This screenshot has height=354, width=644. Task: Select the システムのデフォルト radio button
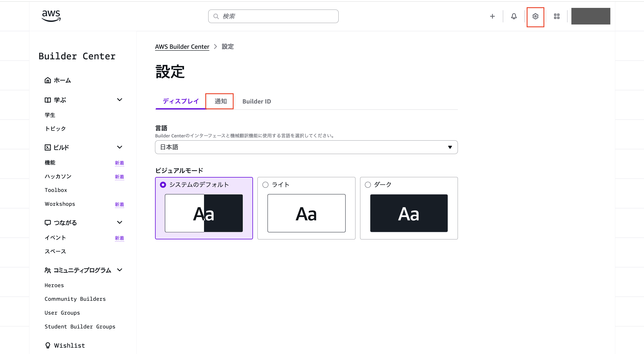tap(163, 185)
